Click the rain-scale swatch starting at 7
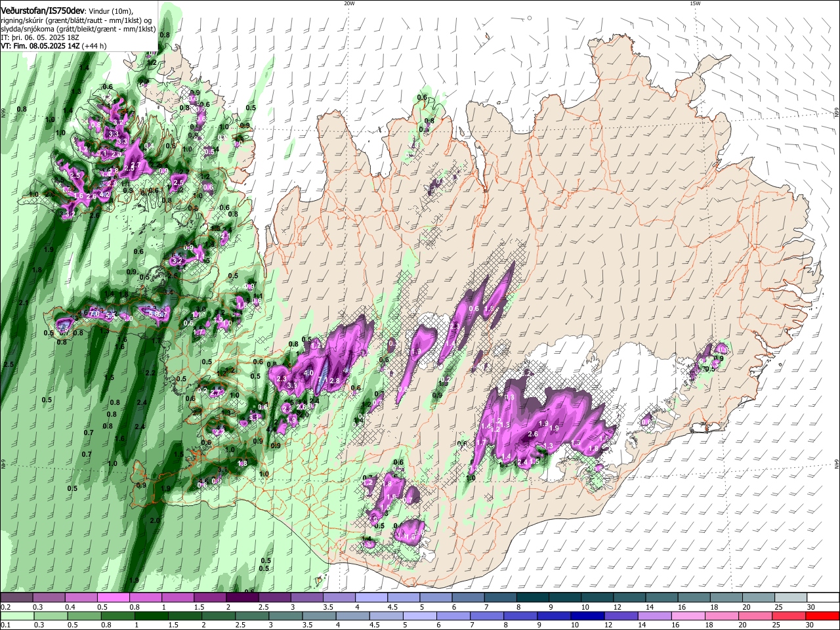840x630 pixels. click(x=488, y=616)
